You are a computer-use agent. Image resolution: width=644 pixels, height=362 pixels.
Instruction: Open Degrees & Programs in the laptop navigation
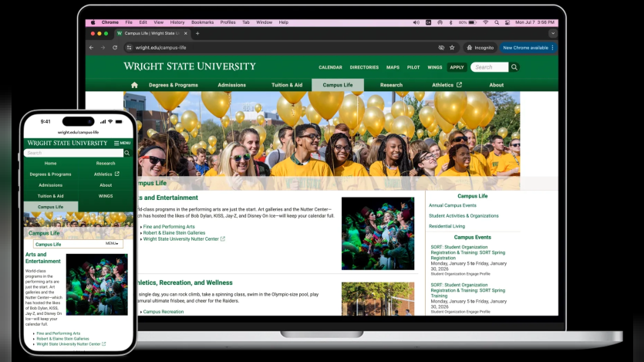174,85
